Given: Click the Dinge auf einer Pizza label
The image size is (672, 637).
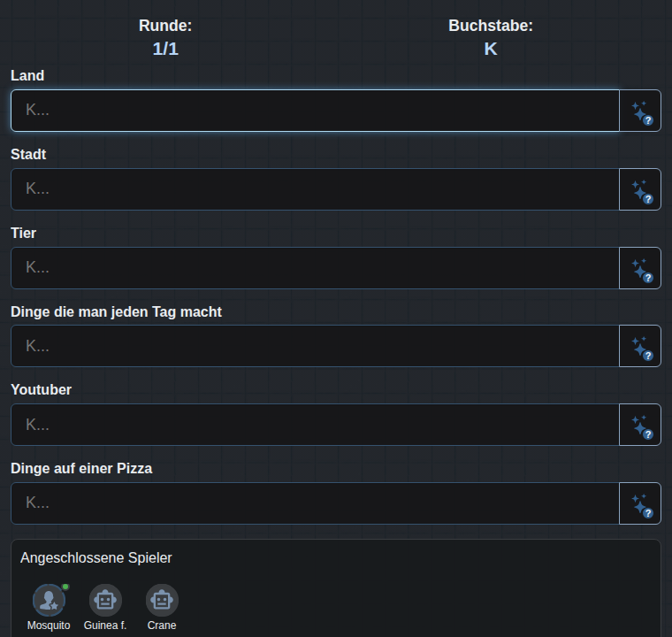Looking at the screenshot, I should click(81, 468).
